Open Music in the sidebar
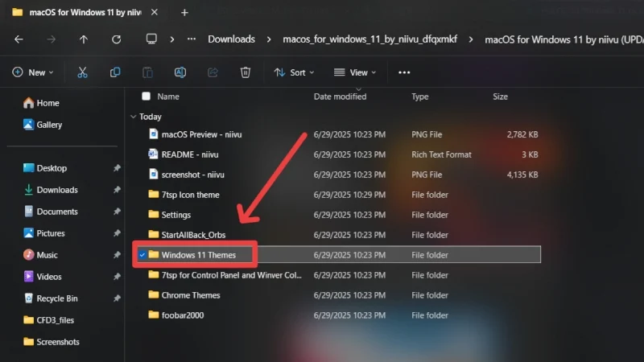This screenshot has width=644, height=362. (x=40, y=255)
